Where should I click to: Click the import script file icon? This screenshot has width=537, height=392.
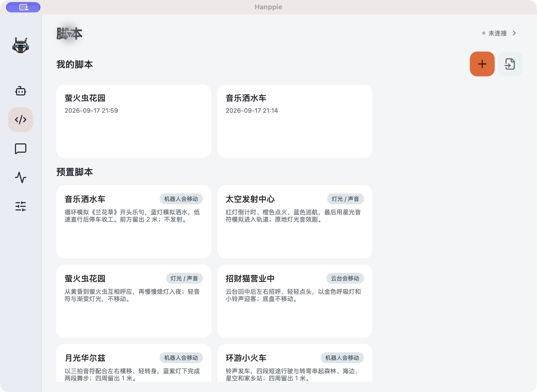click(510, 64)
